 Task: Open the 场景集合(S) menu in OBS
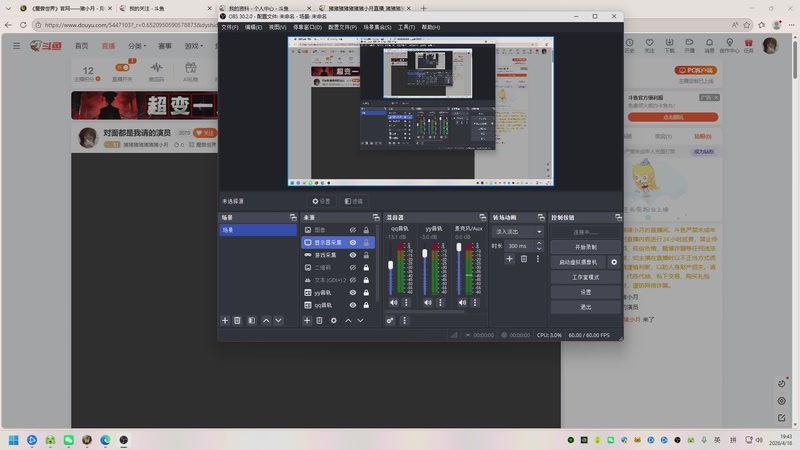[x=377, y=27]
